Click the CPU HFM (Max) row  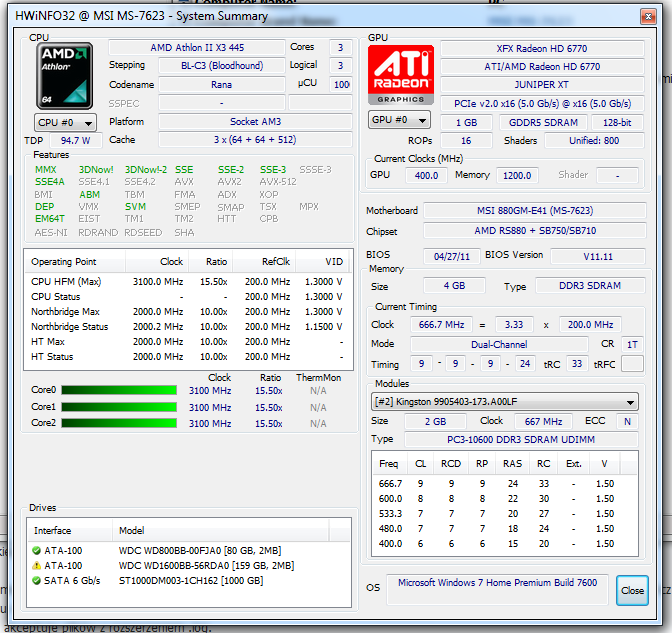[x=188, y=282]
